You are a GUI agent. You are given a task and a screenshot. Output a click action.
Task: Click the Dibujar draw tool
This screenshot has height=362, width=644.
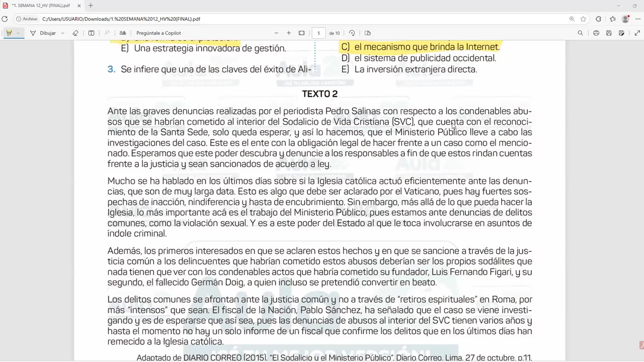[43, 33]
